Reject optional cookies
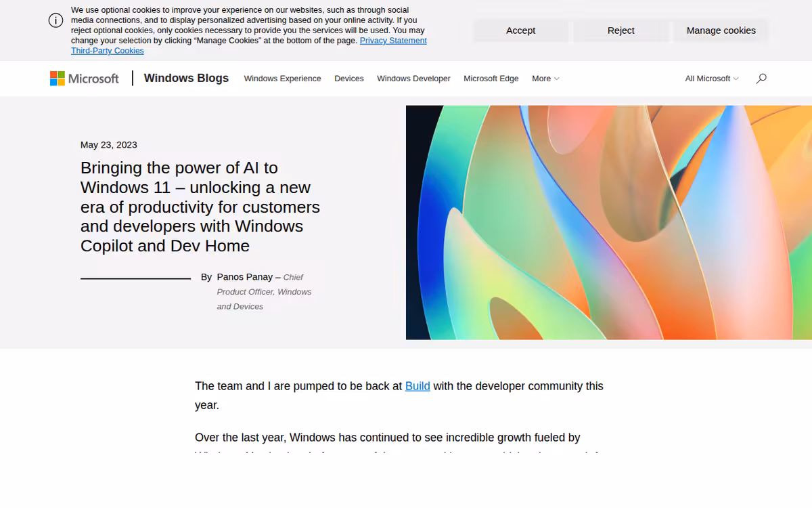Image resolution: width=812 pixels, height=508 pixels. coord(621,30)
